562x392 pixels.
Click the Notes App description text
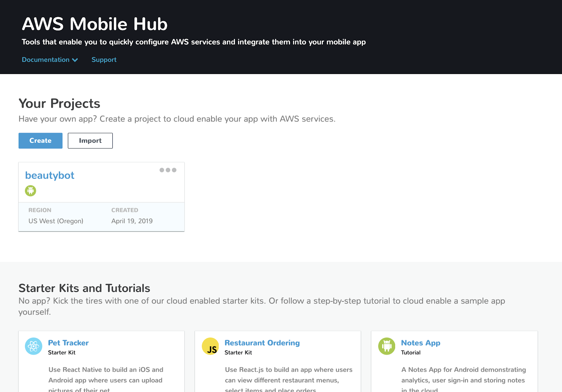click(464, 379)
